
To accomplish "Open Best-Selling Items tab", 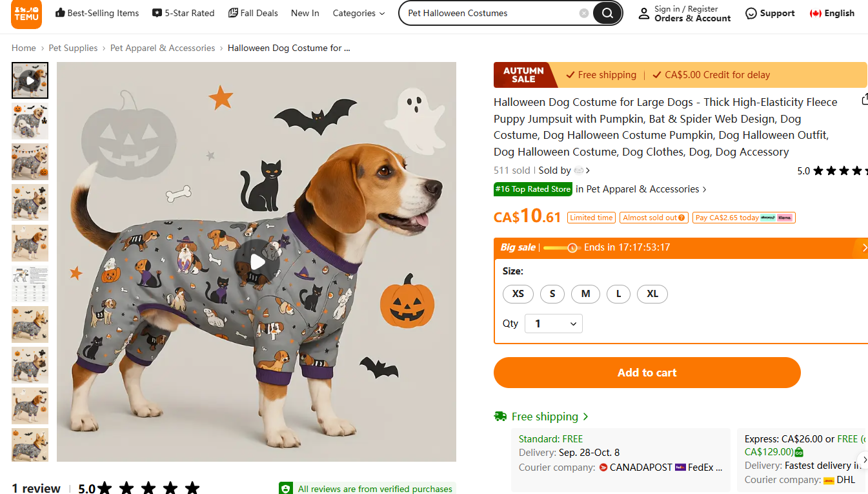I will [x=97, y=13].
